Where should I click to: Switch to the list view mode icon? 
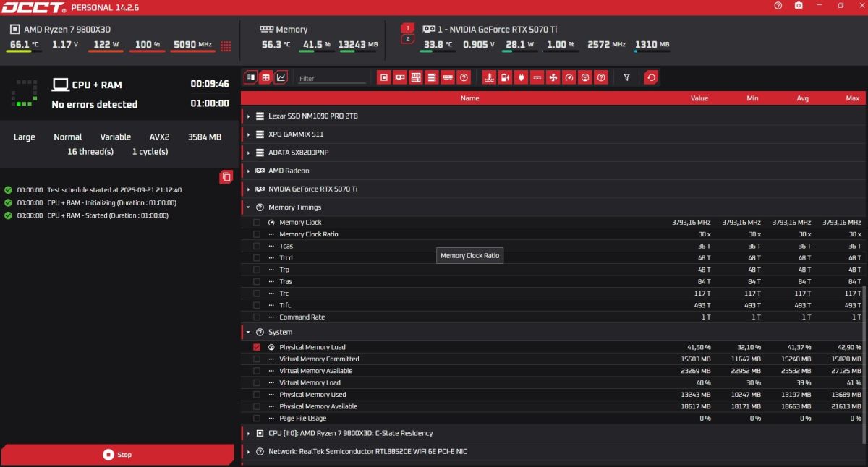[250, 77]
